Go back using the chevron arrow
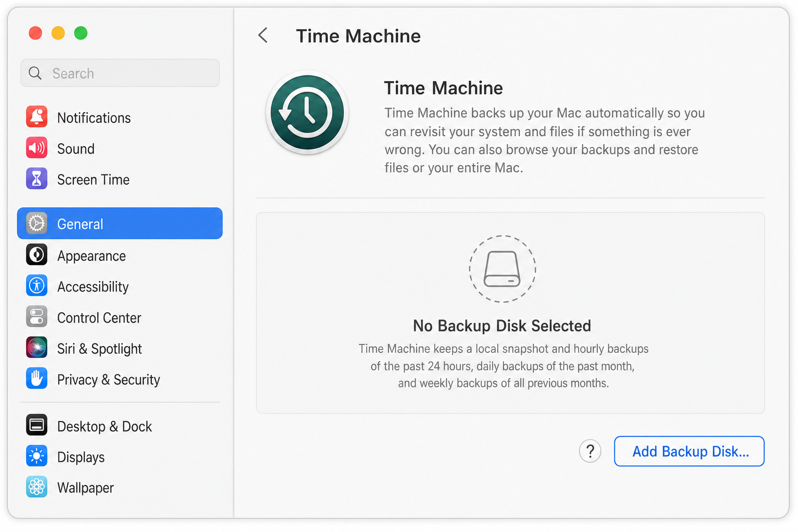This screenshot has width=798, height=532. [263, 35]
